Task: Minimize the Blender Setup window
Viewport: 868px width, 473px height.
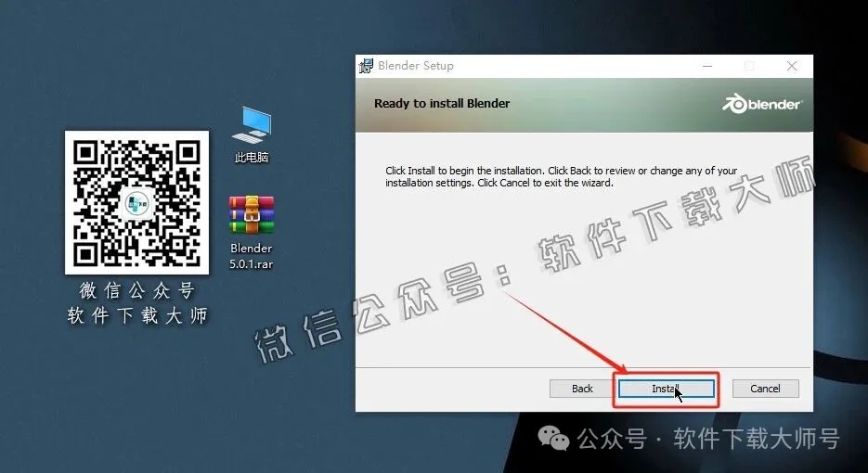Action: pyautogui.click(x=707, y=66)
